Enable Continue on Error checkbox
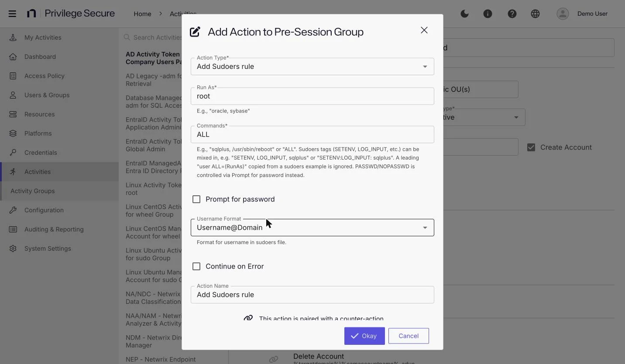Image resolution: width=625 pixels, height=364 pixels. point(196,266)
